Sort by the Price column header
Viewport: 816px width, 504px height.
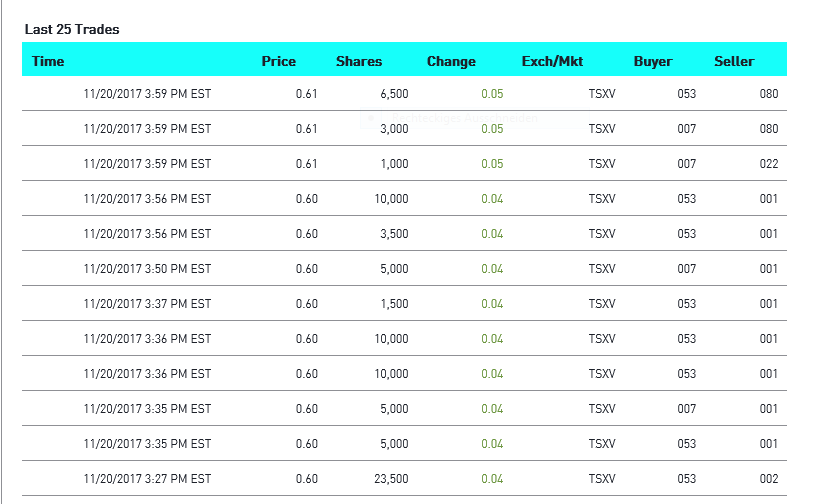pyautogui.click(x=278, y=61)
